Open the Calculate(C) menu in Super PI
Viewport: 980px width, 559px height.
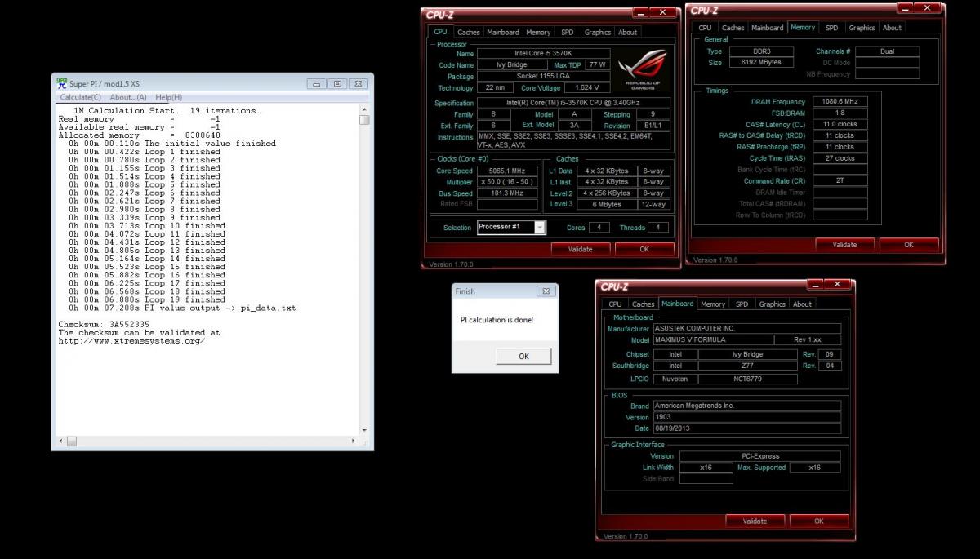[x=82, y=97]
